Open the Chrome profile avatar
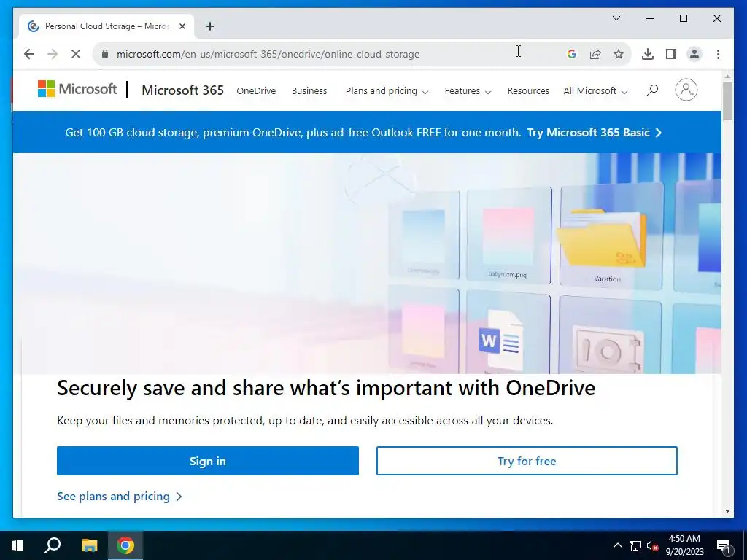This screenshot has width=747, height=560. point(694,54)
